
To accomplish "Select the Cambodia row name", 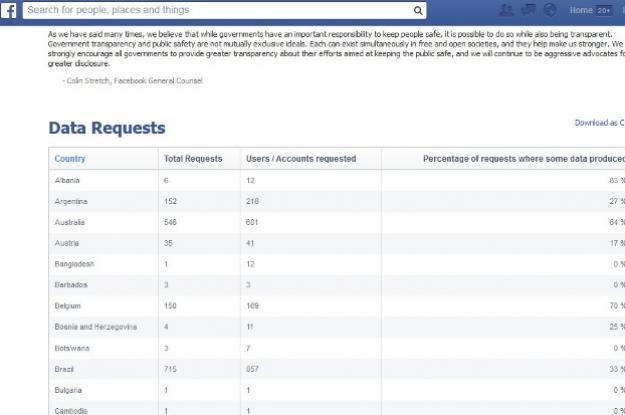I will click(71, 411).
